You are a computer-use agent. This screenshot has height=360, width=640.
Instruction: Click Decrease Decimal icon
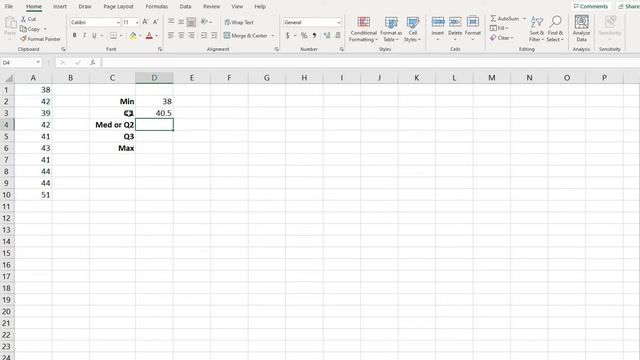click(338, 36)
